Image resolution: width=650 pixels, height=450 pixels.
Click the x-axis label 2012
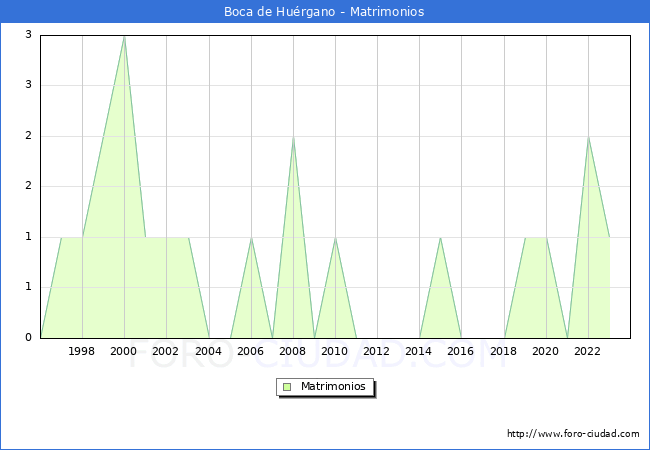pos(376,351)
